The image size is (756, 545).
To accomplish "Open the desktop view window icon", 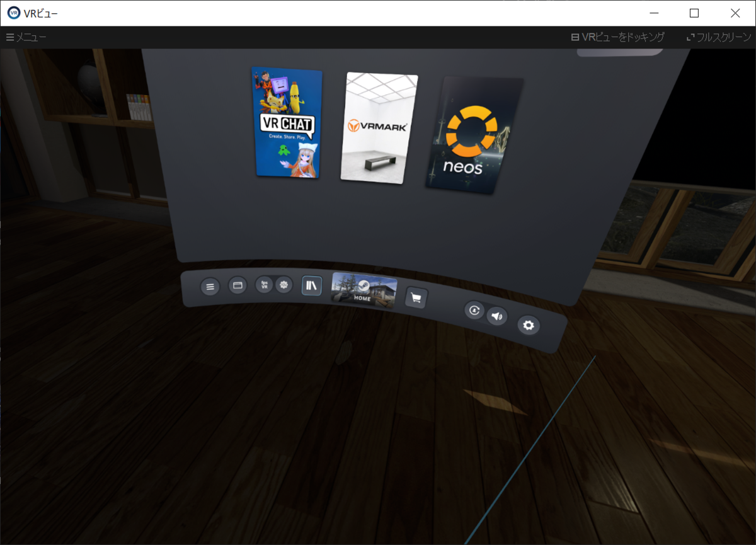I will tap(238, 285).
